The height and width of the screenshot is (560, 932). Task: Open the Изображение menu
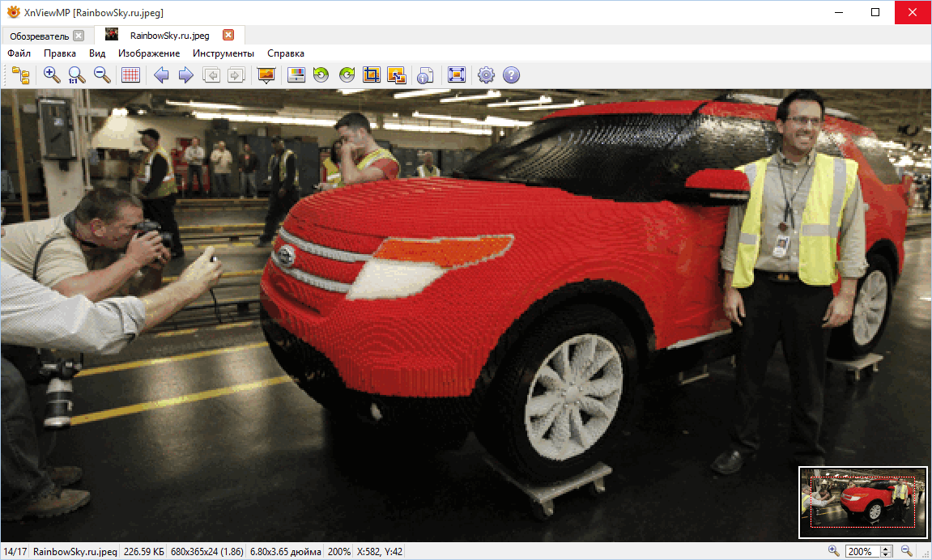click(149, 53)
